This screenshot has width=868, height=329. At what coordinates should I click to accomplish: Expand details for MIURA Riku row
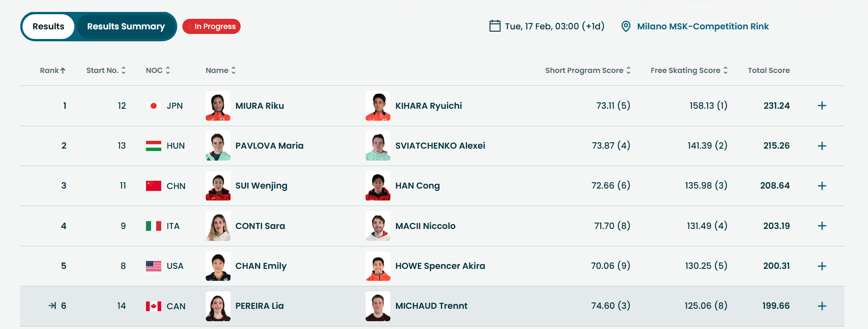click(822, 106)
